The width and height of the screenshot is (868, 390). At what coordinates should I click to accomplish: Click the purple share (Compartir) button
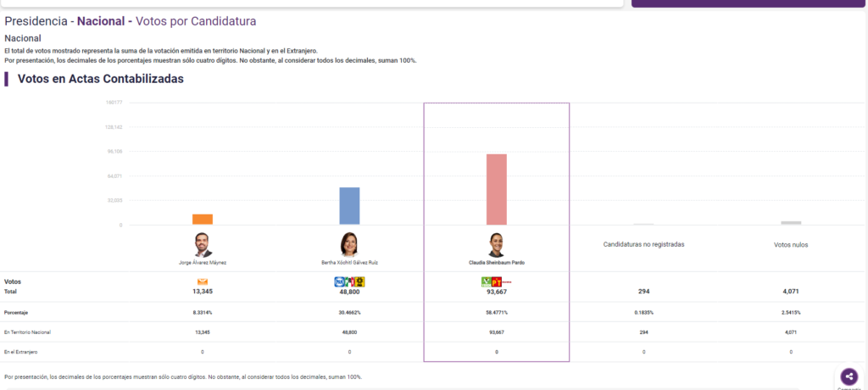point(849,376)
